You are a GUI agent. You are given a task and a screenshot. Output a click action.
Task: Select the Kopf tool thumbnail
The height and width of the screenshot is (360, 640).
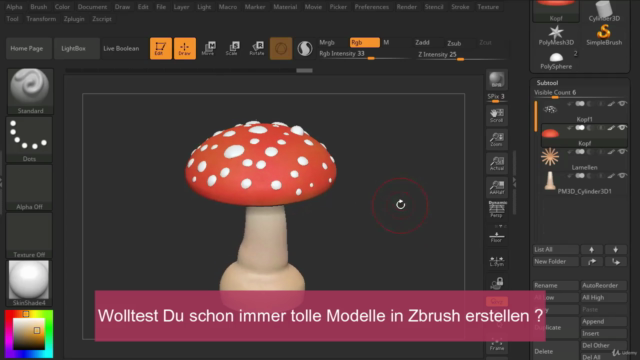pyautogui.click(x=556, y=11)
